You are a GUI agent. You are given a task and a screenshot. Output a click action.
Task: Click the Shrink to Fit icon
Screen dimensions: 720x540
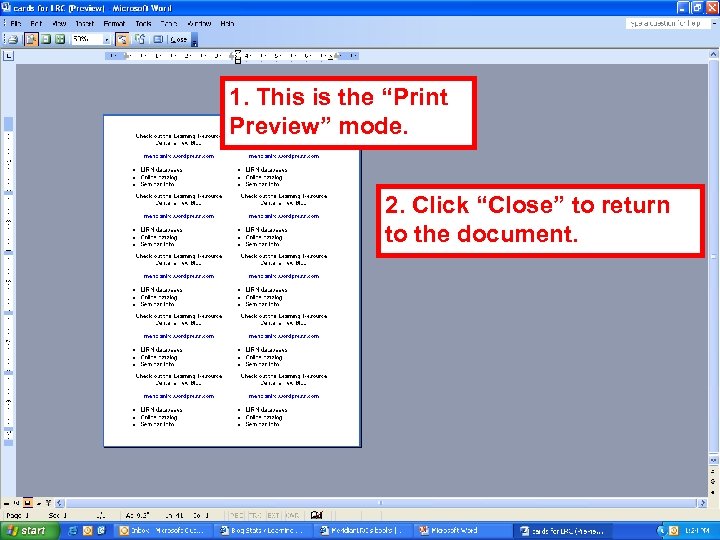(x=140, y=39)
